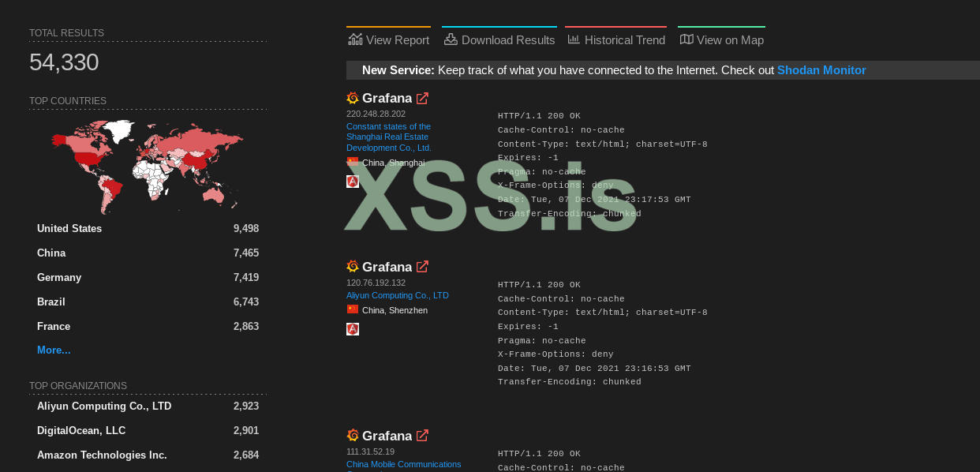Open the View Report tab
This screenshot has height=472, width=980.
point(389,39)
